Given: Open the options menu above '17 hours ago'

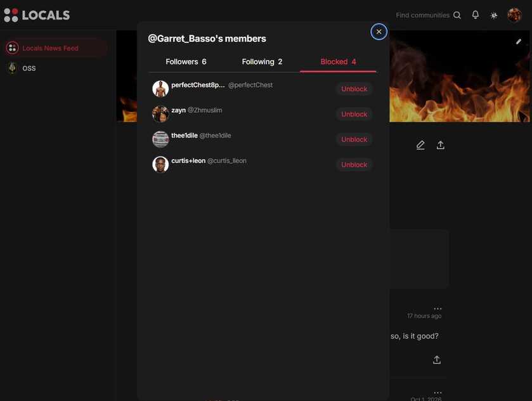Looking at the screenshot, I should coord(438,309).
